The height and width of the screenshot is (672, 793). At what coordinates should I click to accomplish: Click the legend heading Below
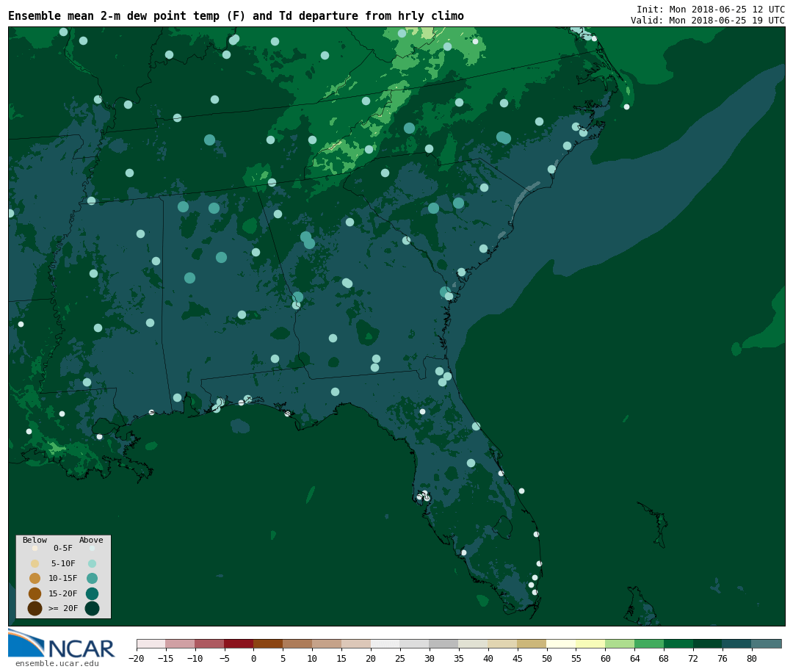(35, 540)
